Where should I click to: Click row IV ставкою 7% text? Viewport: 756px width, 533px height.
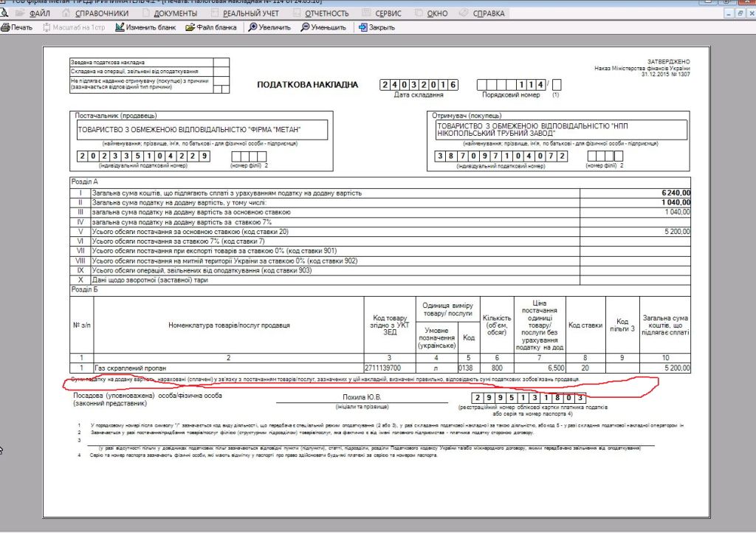click(x=182, y=222)
